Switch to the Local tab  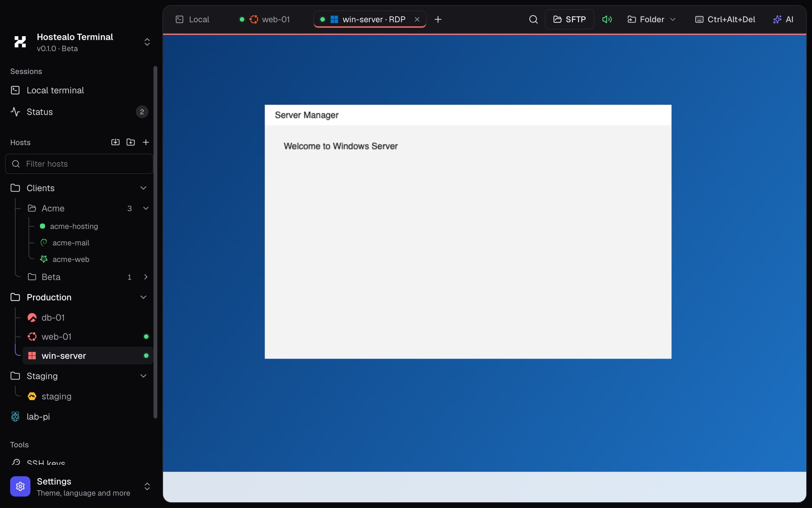tap(193, 19)
